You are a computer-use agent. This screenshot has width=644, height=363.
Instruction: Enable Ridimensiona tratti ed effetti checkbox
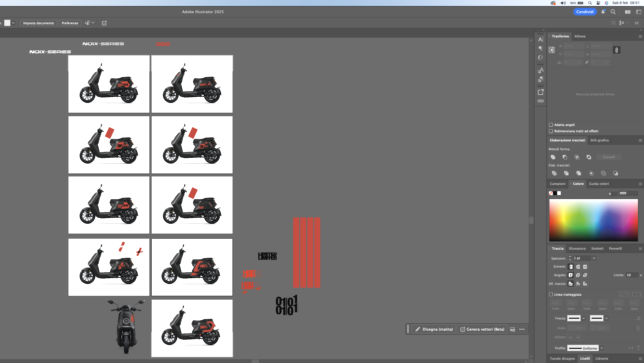pyautogui.click(x=551, y=131)
